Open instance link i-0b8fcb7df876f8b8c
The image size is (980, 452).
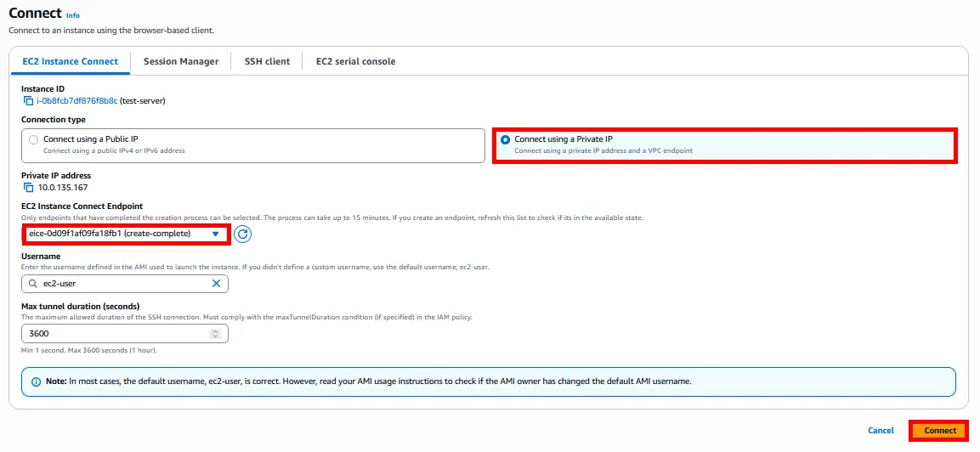pos(76,100)
